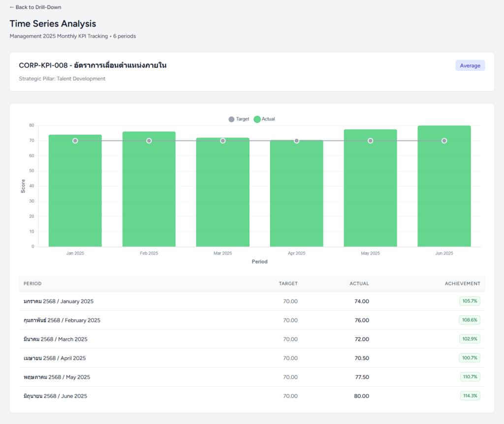Click the ACHIEVEMENT column header

tap(462, 284)
